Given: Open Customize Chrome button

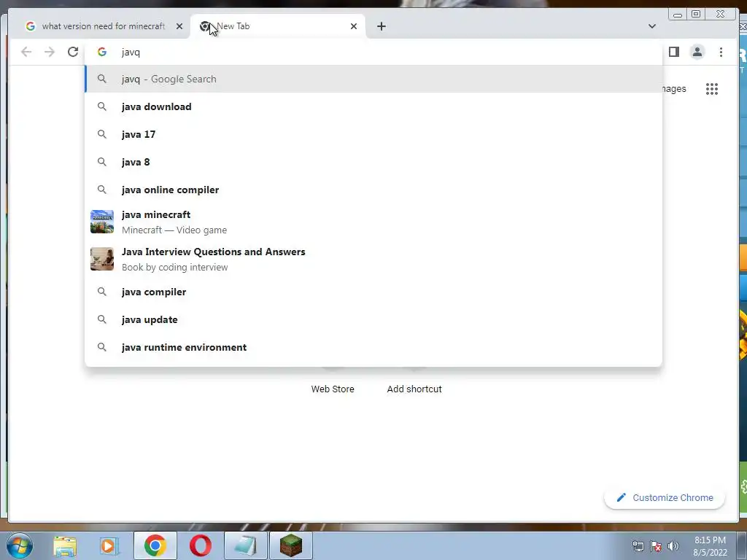Looking at the screenshot, I should [665, 497].
